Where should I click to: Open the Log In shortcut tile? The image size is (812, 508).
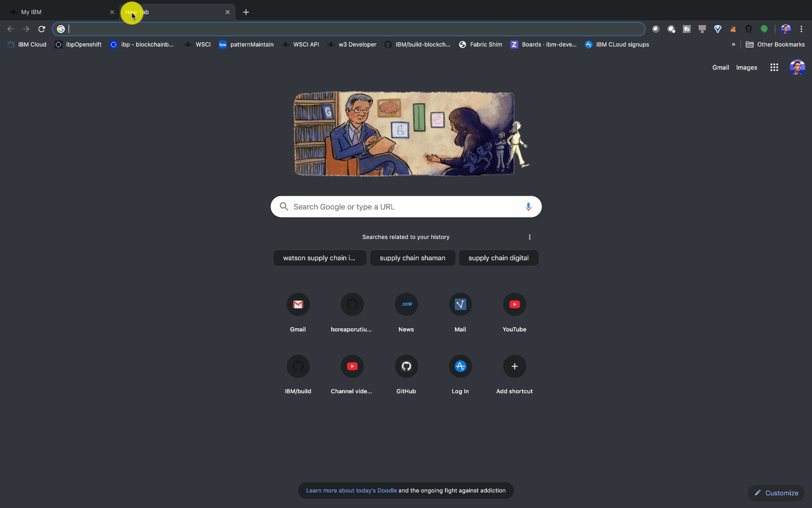click(x=461, y=374)
